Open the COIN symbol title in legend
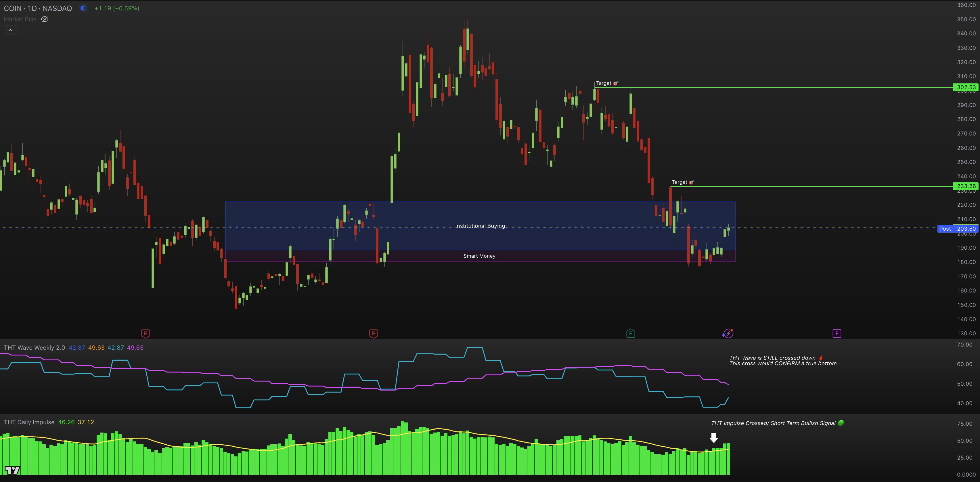980x482 pixels. point(38,8)
